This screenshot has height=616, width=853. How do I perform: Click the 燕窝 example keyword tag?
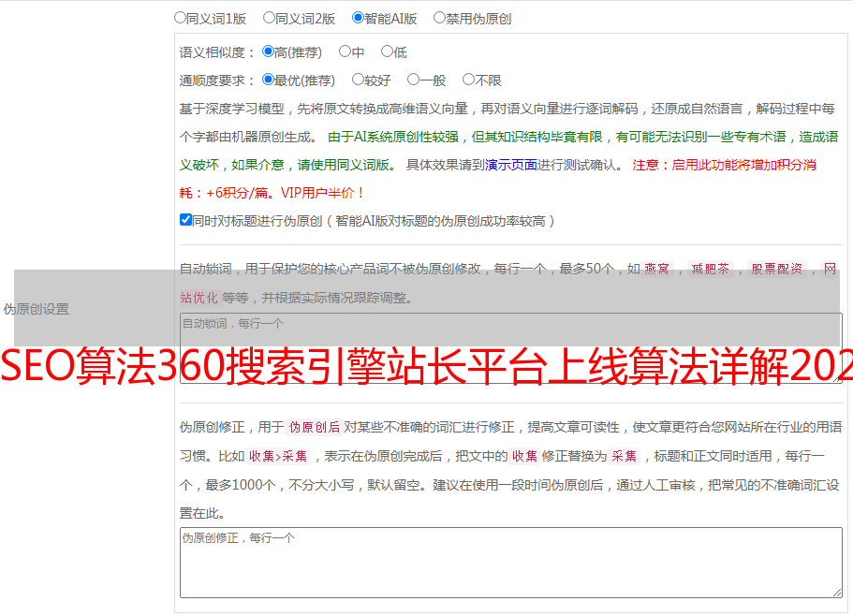point(656,269)
